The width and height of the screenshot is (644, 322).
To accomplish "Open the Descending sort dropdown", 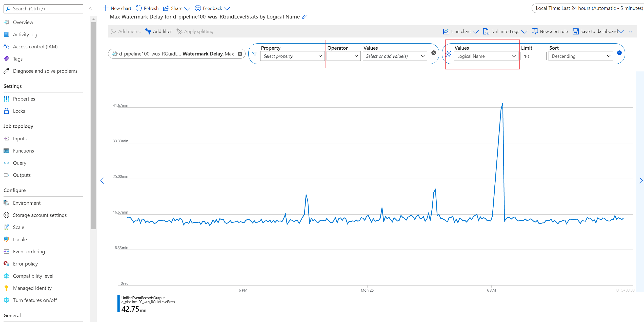I will [580, 56].
